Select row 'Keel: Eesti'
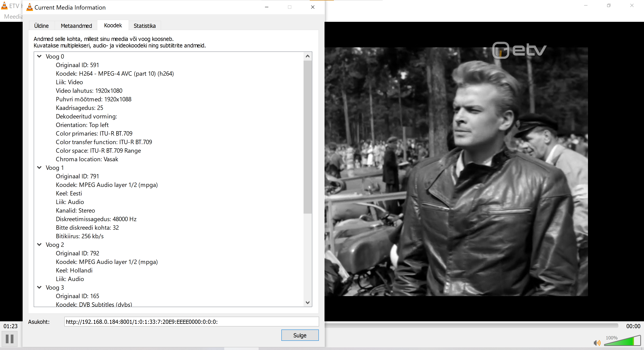Viewport: 644px width, 350px height. pos(69,193)
